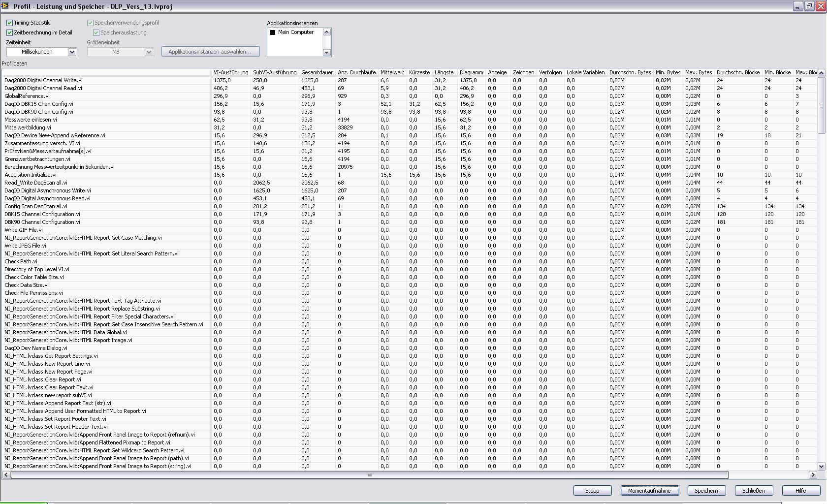Click the down arrow of the Applikationsinstanzen list

tap(326, 52)
